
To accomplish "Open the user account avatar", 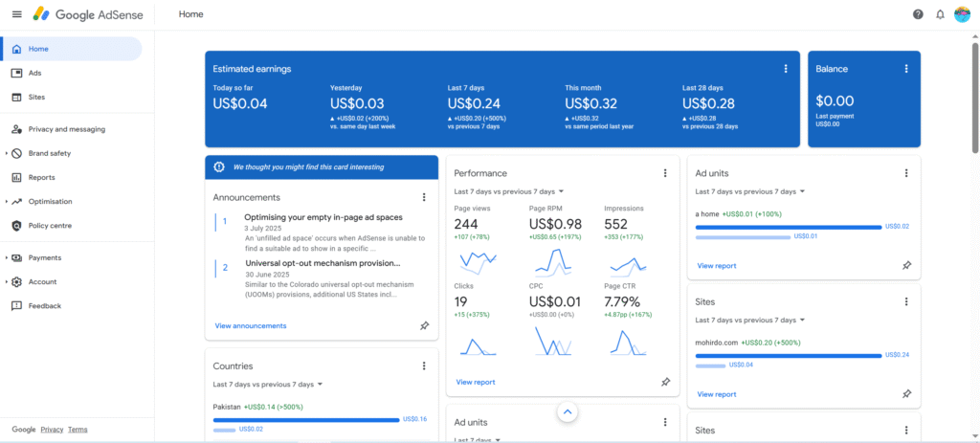I will click(x=962, y=14).
